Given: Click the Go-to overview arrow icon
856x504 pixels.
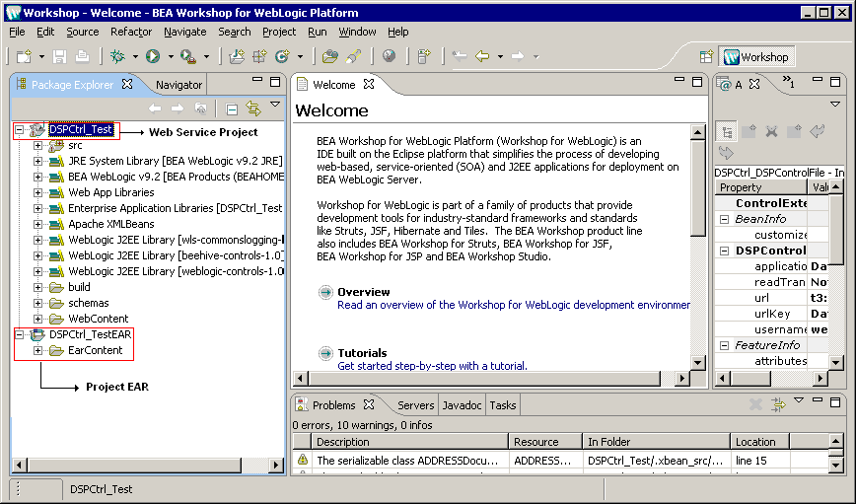Looking at the screenshot, I should 325,292.
